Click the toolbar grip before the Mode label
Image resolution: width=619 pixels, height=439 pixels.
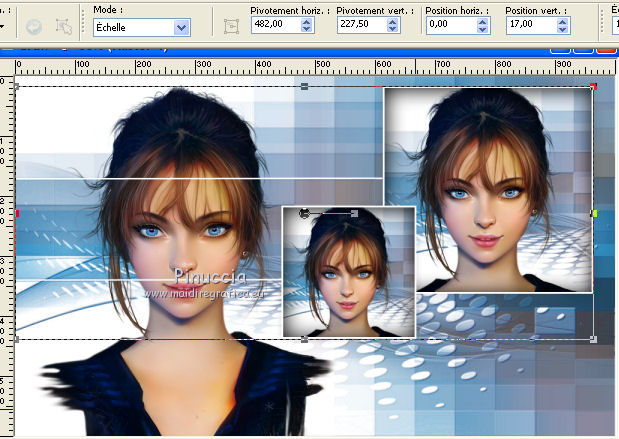[x=83, y=21]
